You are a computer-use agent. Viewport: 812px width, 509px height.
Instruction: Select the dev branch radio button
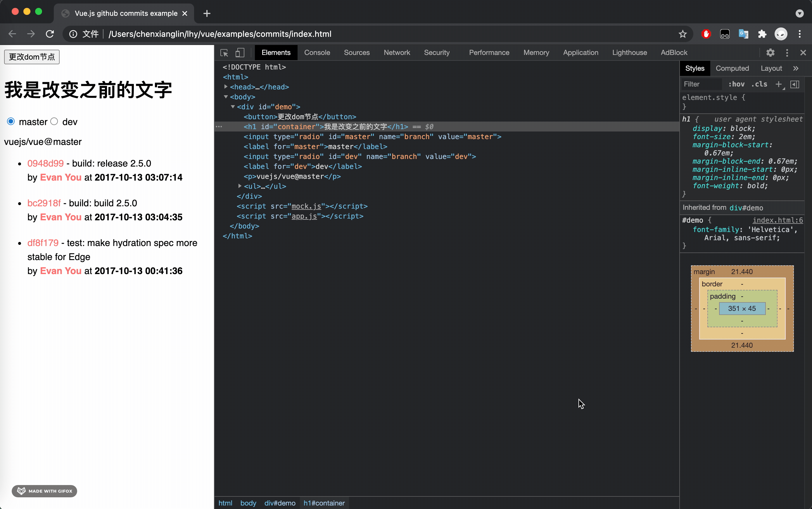[x=54, y=121]
